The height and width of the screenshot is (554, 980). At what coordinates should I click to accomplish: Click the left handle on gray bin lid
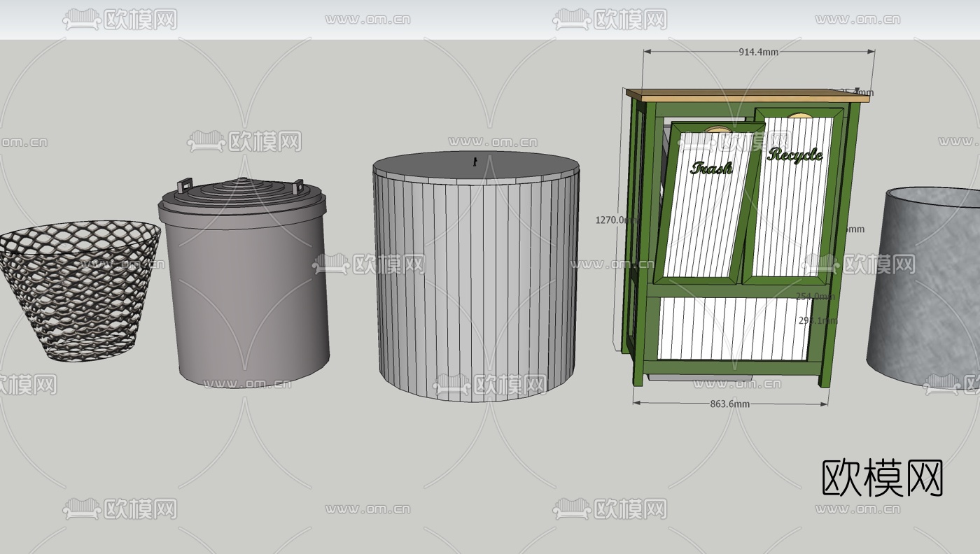click(183, 186)
